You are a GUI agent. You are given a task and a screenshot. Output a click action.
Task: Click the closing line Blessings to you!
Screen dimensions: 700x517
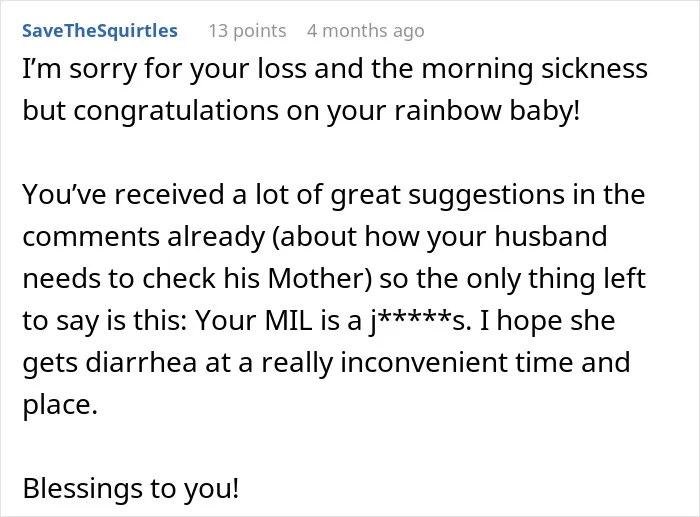[131, 489]
